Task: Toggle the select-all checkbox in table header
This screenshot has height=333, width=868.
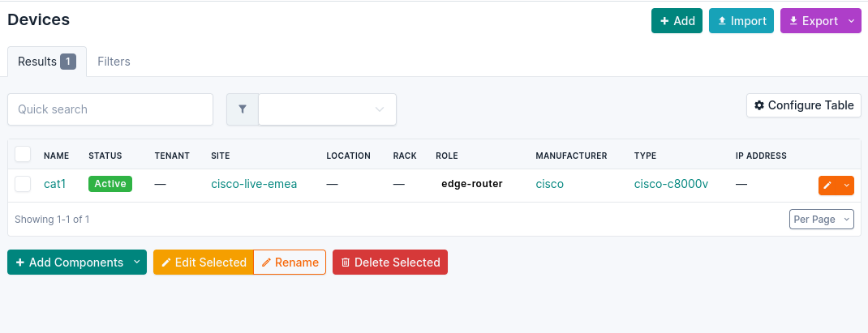Action: point(23,154)
